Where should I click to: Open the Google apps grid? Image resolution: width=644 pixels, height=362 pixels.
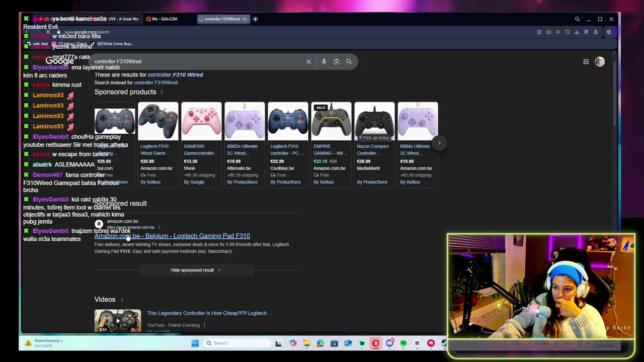pyautogui.click(x=586, y=61)
